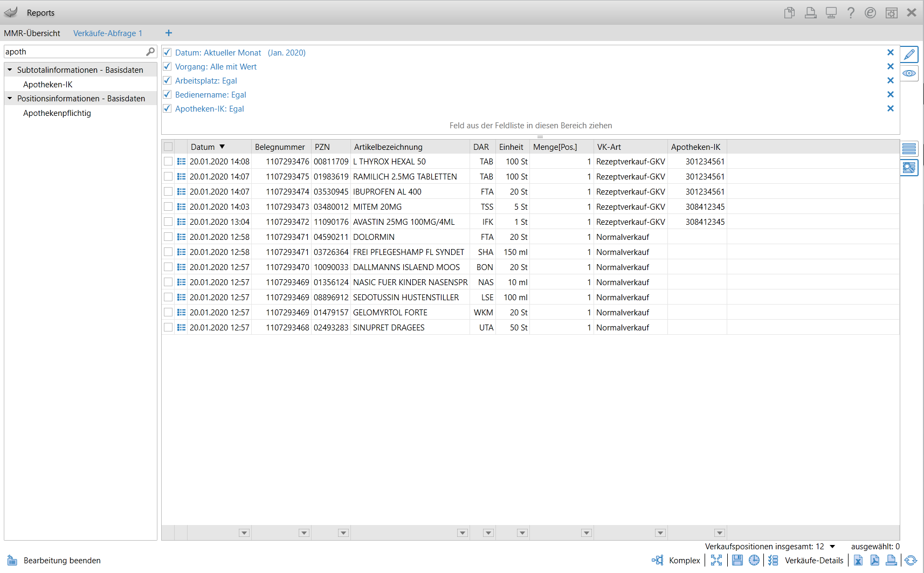The image size is (924, 573).
Task: Open the Datum: Aktueller Monat filter link
Action: [240, 52]
